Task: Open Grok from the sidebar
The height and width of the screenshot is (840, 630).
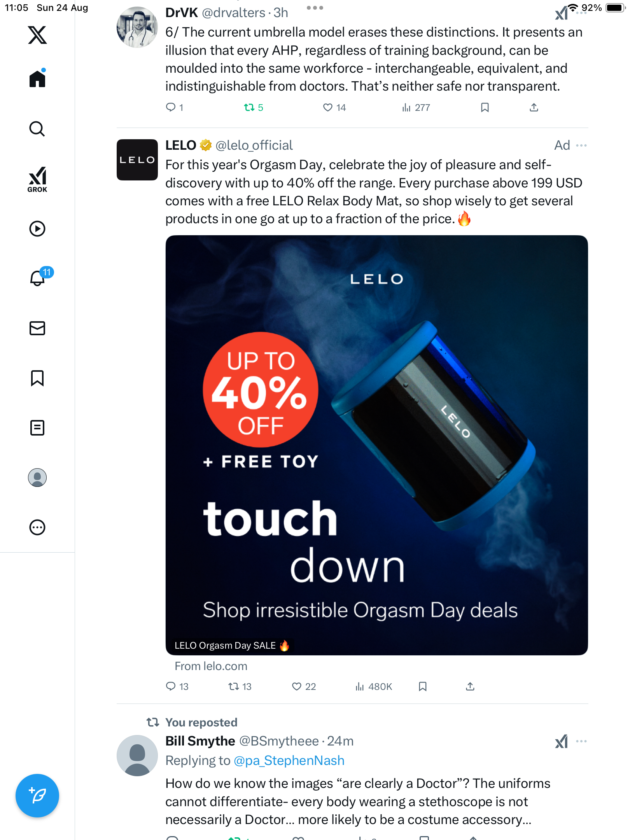Action: (37, 179)
